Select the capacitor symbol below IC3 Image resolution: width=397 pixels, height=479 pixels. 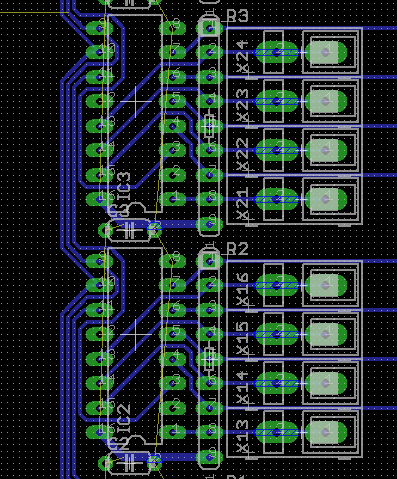(x=129, y=230)
